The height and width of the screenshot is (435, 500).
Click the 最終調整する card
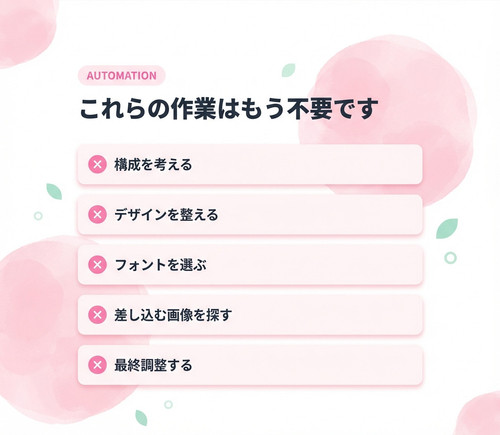tap(250, 365)
